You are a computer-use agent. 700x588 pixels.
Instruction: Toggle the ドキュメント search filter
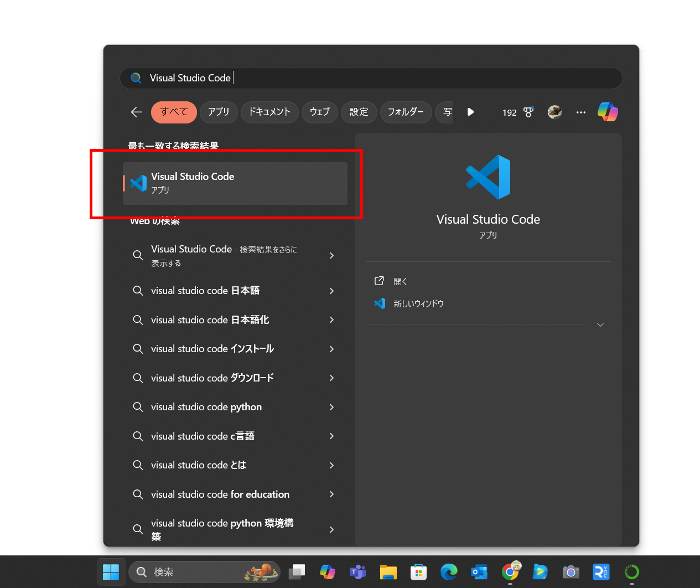[269, 112]
